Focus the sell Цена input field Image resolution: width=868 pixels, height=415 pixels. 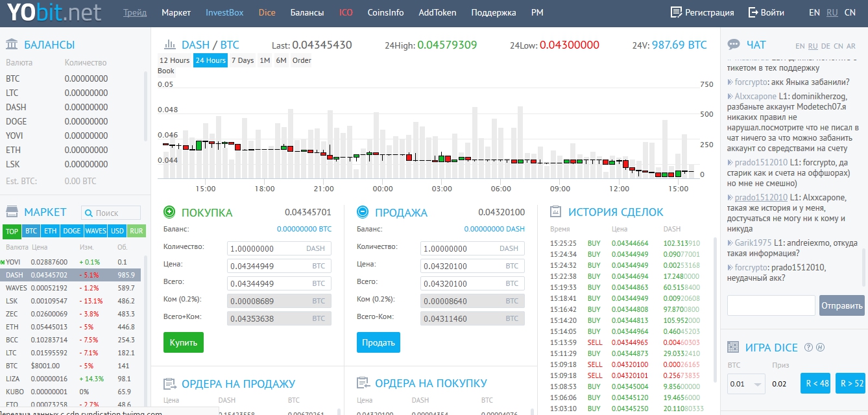pos(472,266)
